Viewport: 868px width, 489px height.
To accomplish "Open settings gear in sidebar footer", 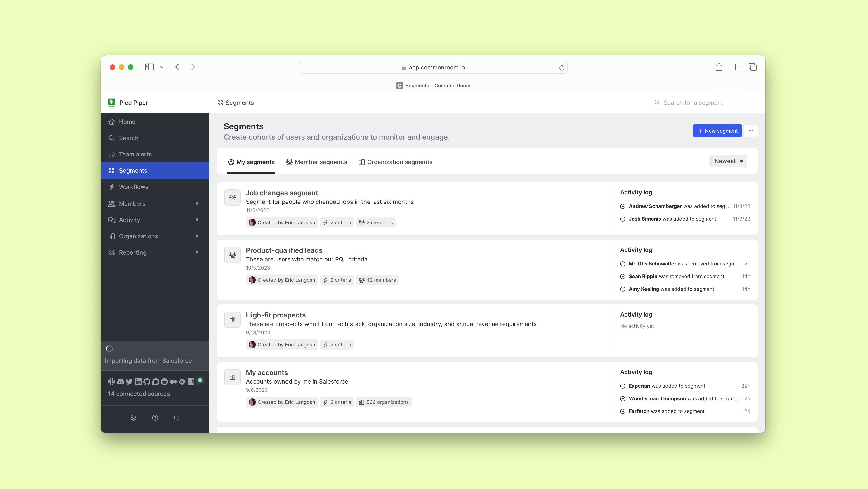I will pyautogui.click(x=133, y=417).
